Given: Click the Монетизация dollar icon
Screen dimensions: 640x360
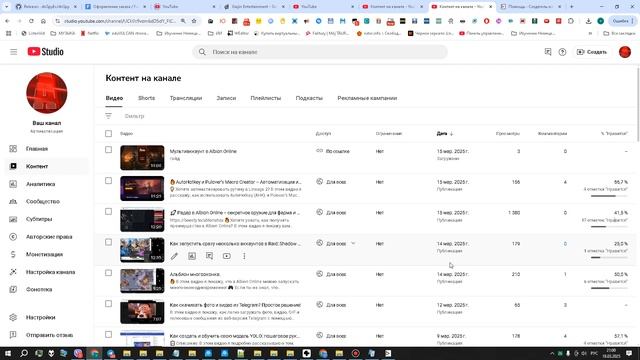Looking at the screenshot, I should (13, 254).
